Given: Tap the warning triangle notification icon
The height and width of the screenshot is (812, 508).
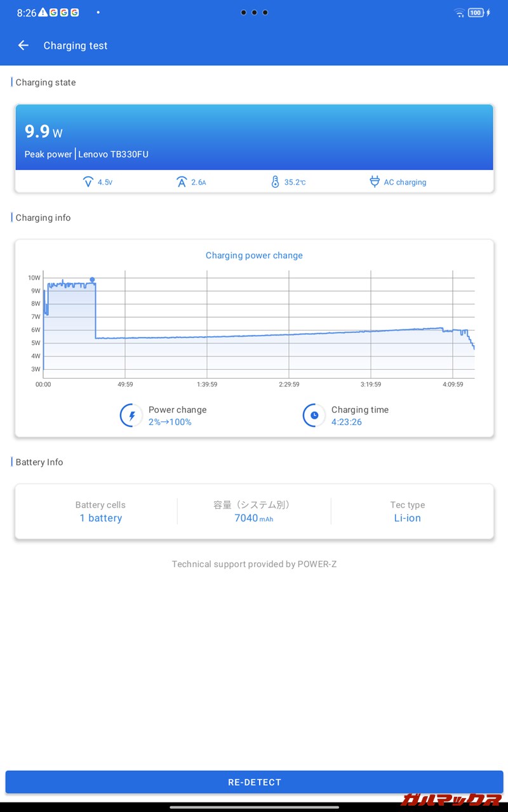Looking at the screenshot, I should 43,13.
